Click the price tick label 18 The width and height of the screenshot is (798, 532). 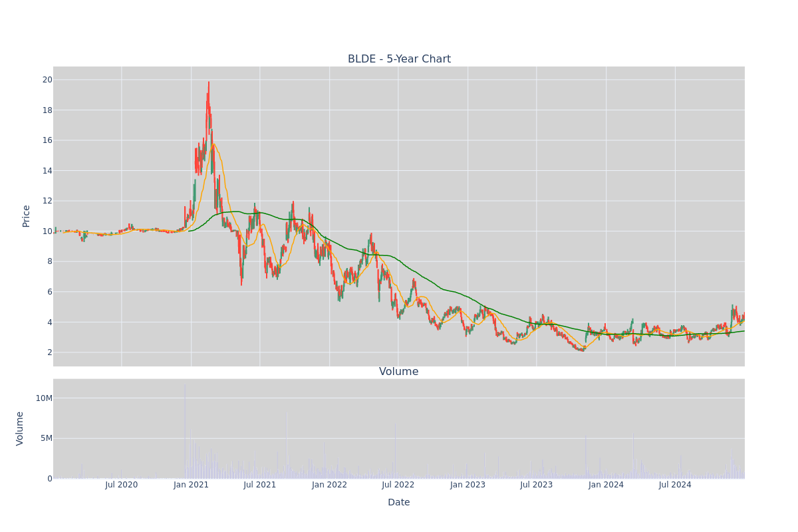(x=47, y=110)
